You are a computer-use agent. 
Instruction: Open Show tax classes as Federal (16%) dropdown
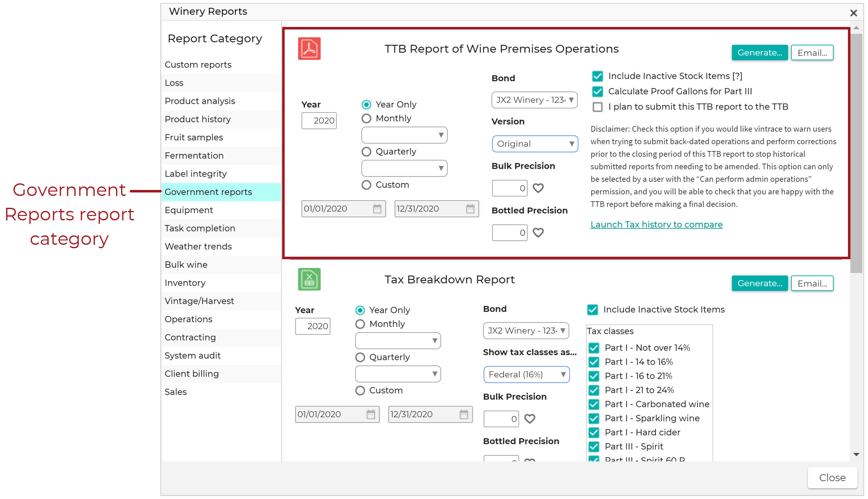(526, 375)
